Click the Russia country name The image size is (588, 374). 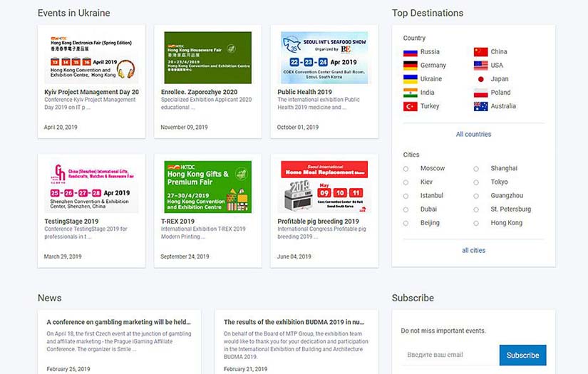pos(430,52)
